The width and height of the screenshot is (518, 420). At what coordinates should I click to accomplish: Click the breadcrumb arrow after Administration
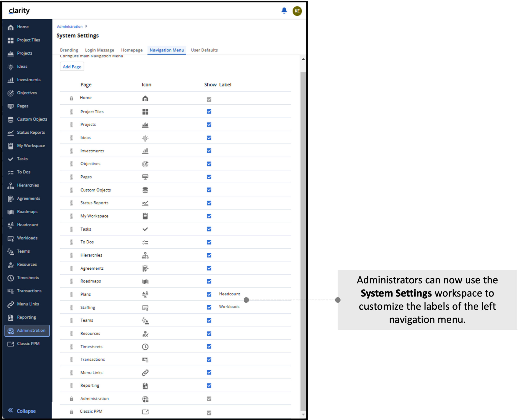coord(86,26)
